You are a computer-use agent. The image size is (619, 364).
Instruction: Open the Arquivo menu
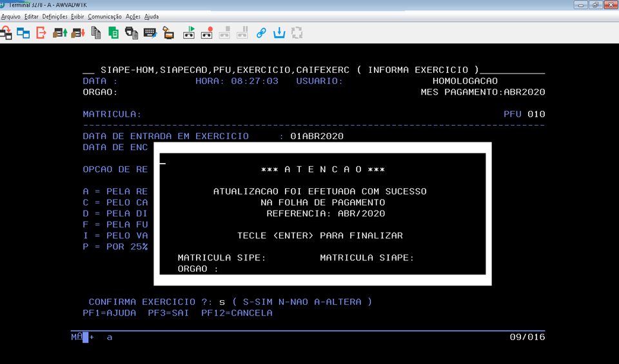point(11,16)
